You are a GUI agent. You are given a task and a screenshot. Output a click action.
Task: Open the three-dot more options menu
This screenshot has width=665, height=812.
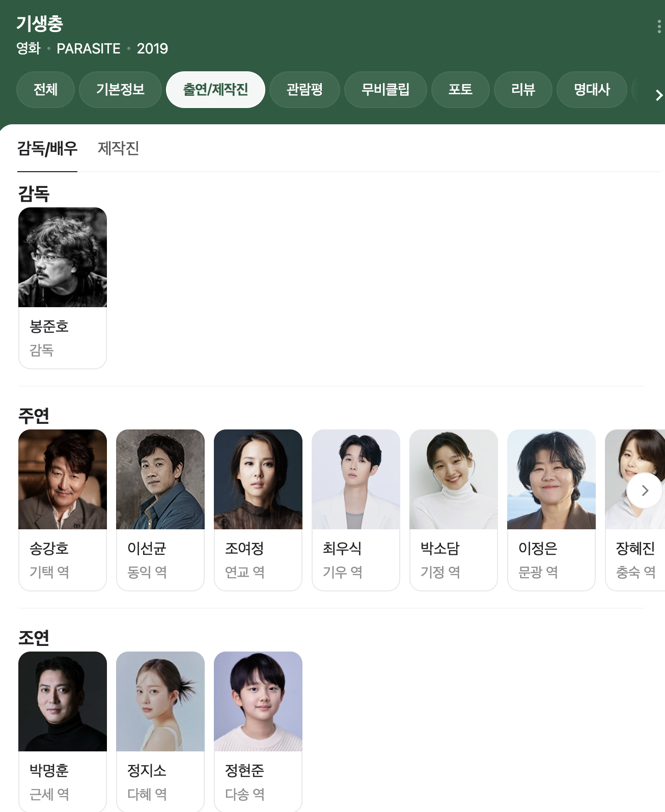pos(659,26)
